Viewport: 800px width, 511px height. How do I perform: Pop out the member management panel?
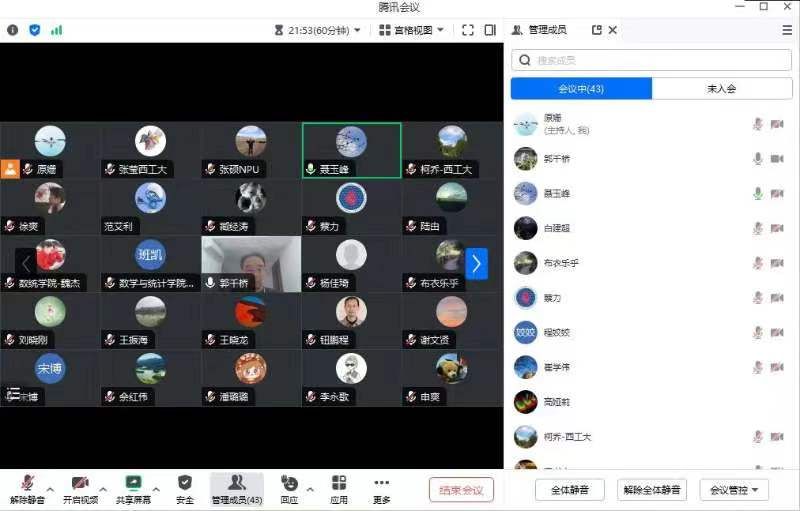coord(597,30)
